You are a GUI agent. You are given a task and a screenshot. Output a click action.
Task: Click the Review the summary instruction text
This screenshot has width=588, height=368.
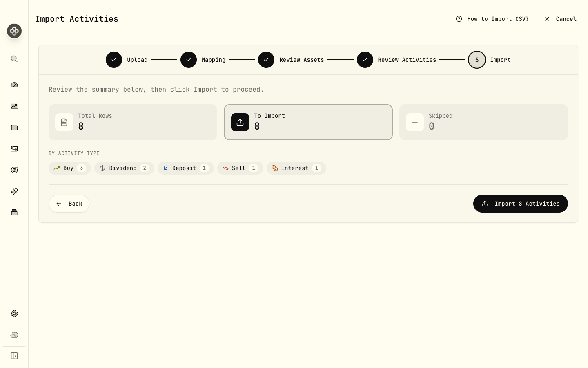[x=156, y=89]
